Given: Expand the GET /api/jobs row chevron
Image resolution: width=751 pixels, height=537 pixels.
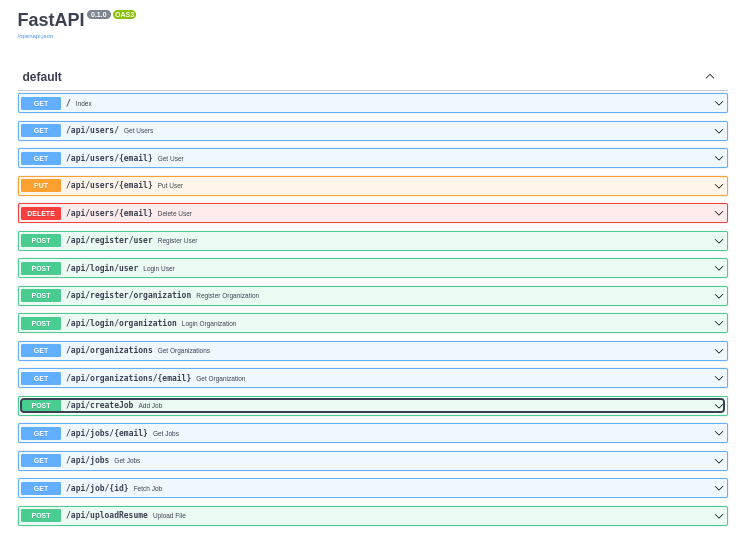Looking at the screenshot, I should pyautogui.click(x=719, y=461).
